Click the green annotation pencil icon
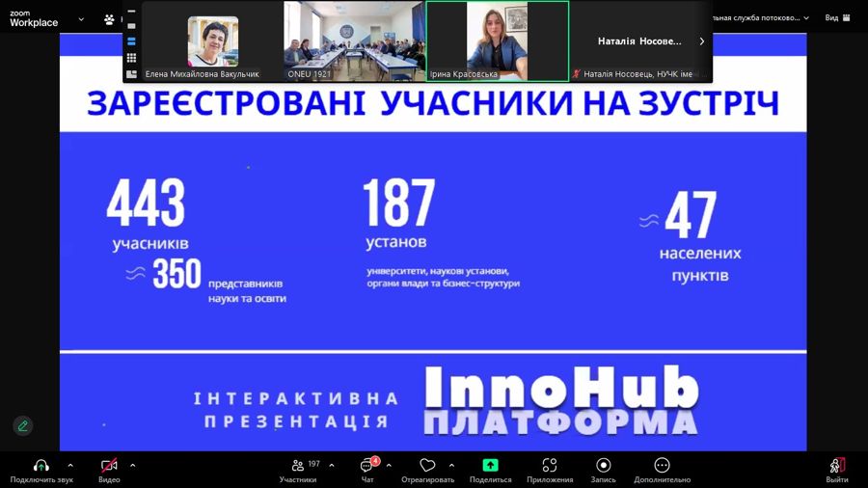The width and height of the screenshot is (868, 488). point(23,425)
